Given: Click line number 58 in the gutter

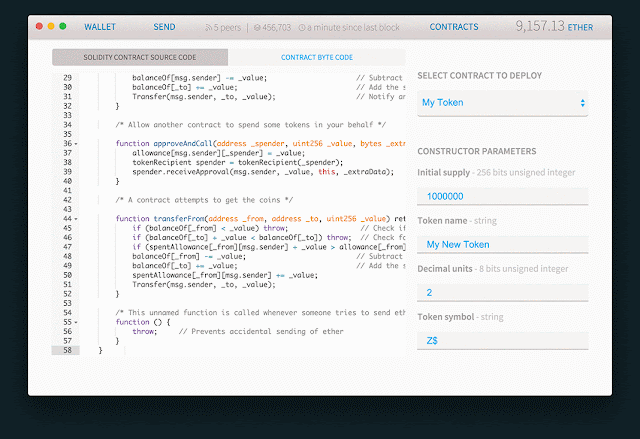Looking at the screenshot, I should [67, 350].
